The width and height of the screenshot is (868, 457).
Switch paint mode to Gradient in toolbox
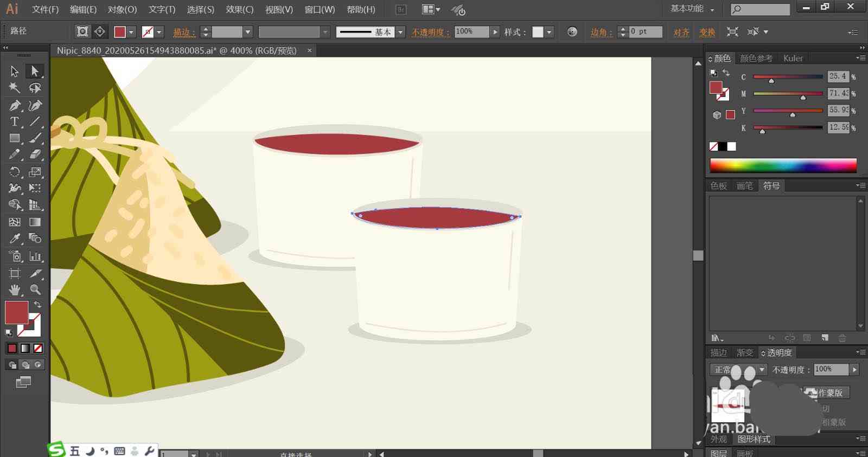click(25, 348)
